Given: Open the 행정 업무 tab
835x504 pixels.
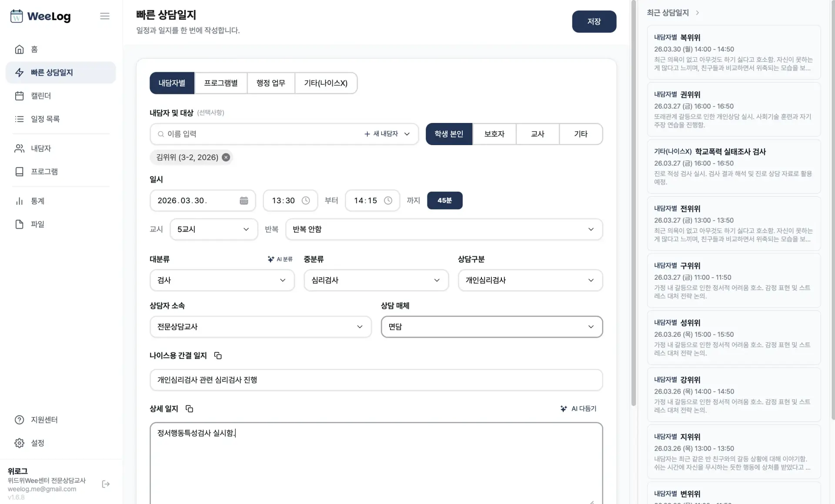Looking at the screenshot, I should [271, 83].
